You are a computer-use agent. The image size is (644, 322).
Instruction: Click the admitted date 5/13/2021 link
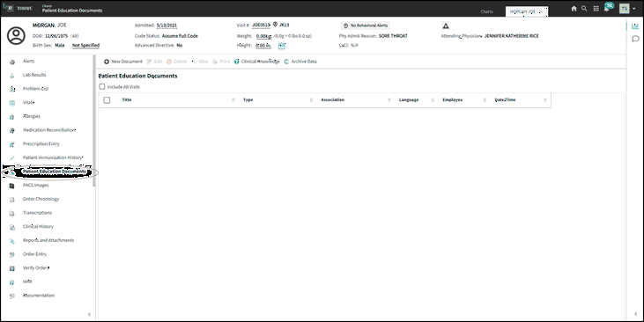[x=167, y=26]
